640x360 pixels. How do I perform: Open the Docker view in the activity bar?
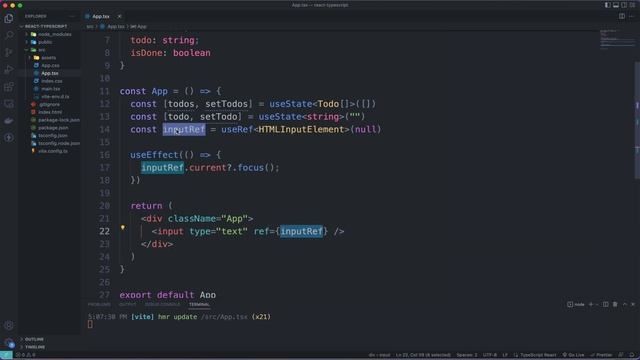point(9,121)
